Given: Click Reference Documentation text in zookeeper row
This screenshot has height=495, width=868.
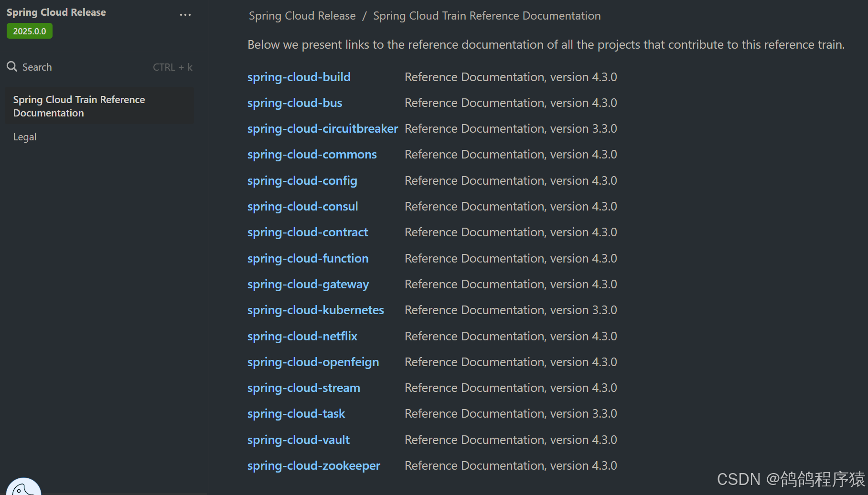Looking at the screenshot, I should [474, 465].
